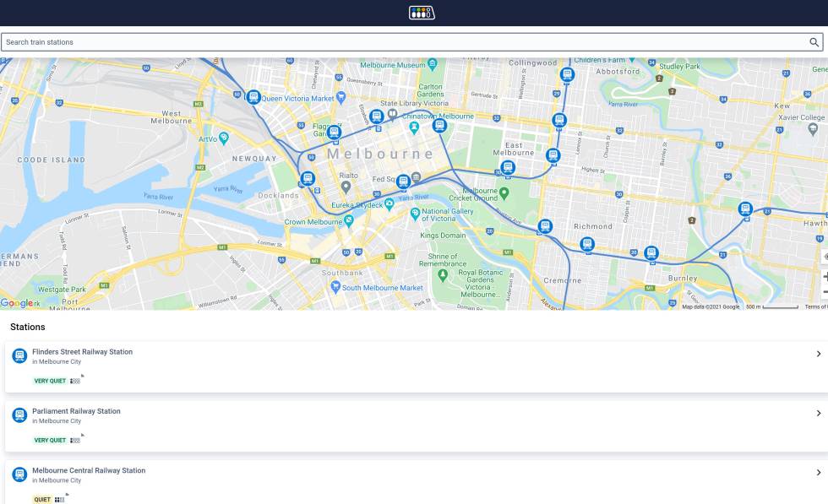The height and width of the screenshot is (504, 828).
Task: Click ArtVo map pin
Action: [x=224, y=138]
